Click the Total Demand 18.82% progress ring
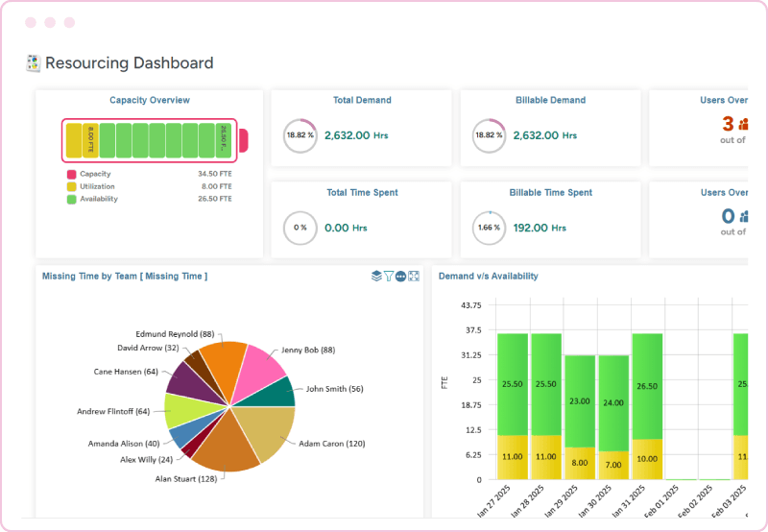Viewport: 768px width, 532px height. pyautogui.click(x=300, y=135)
